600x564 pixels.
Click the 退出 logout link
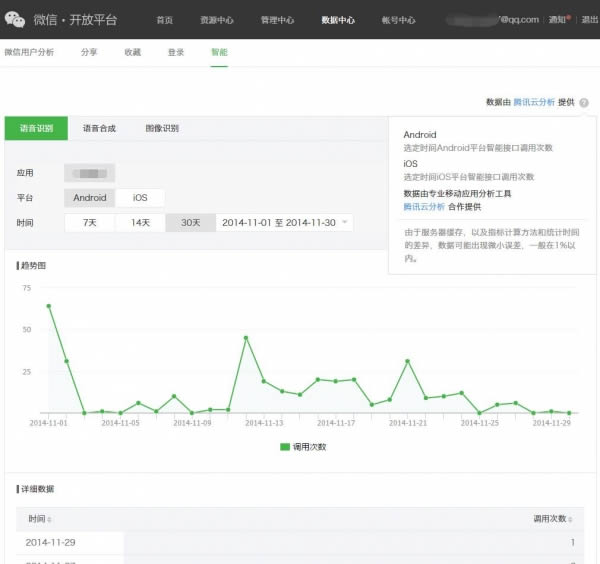(x=590, y=19)
